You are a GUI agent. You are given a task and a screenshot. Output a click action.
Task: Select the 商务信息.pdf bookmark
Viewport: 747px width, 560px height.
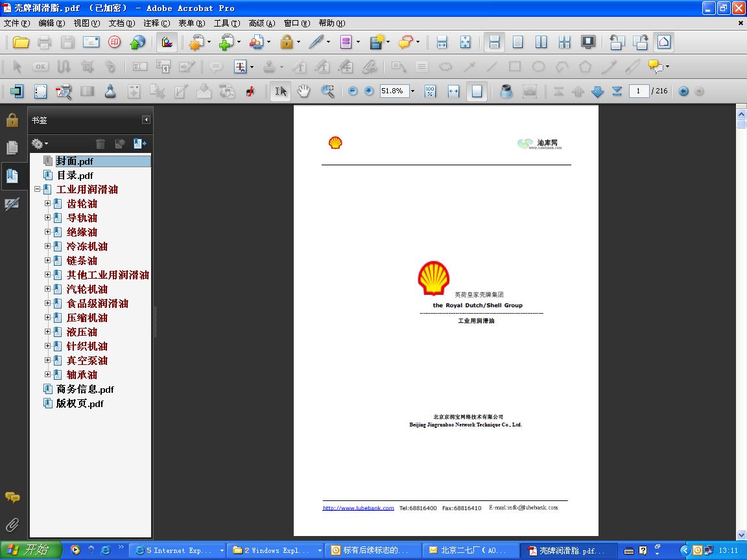point(86,390)
